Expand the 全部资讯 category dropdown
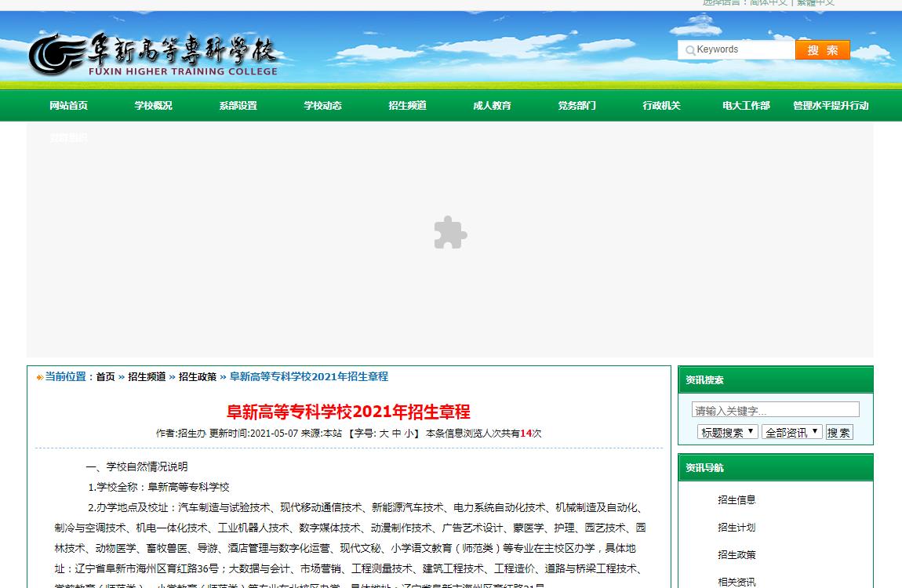Viewport: 902px width, 588px height. [x=791, y=432]
